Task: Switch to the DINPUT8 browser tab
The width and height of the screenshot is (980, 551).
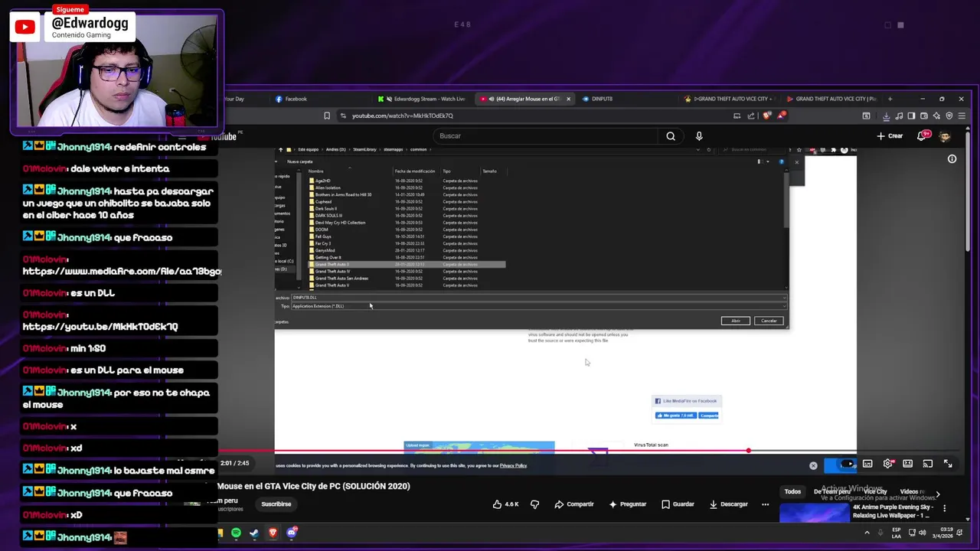Action: point(598,99)
